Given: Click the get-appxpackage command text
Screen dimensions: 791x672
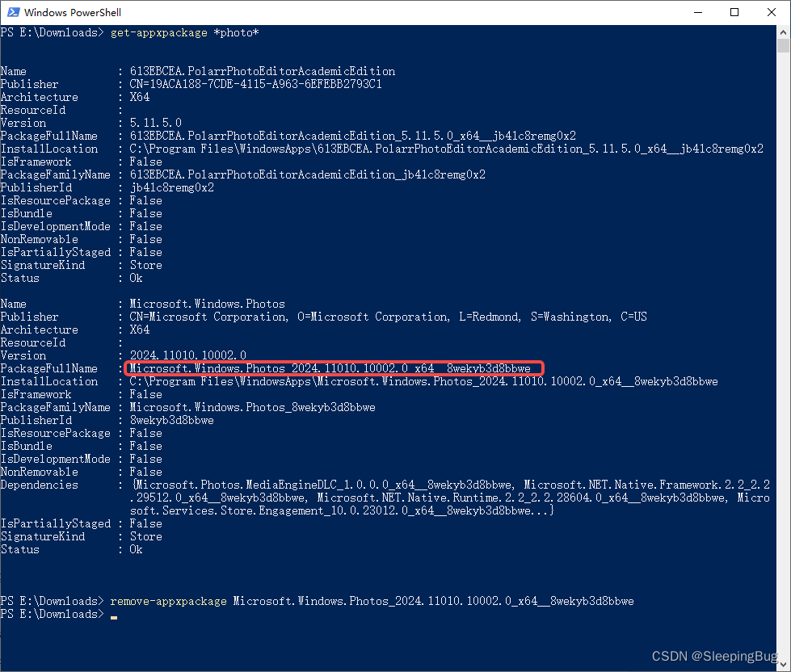Looking at the screenshot, I should pos(159,33).
